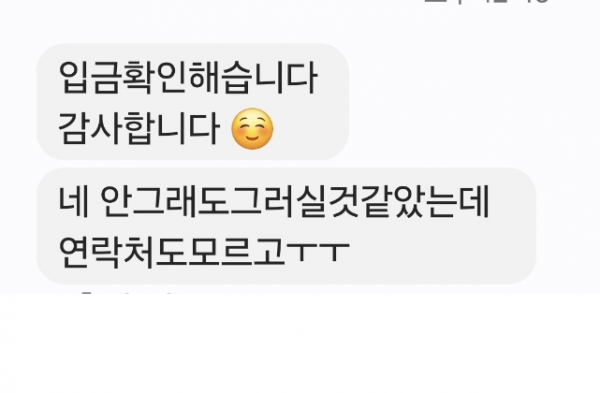
Task: Click the 확인 characters in first message
Action: click(x=155, y=78)
